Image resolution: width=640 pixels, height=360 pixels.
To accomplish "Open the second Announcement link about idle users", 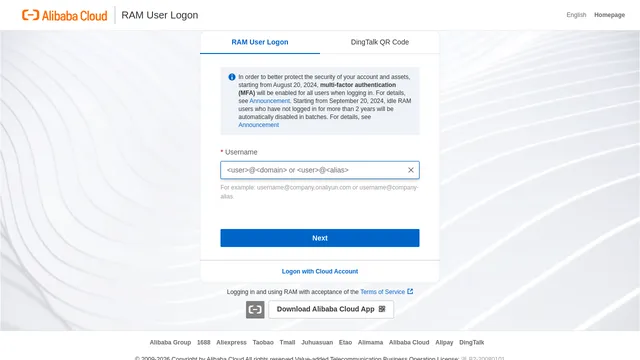I will coord(258,125).
